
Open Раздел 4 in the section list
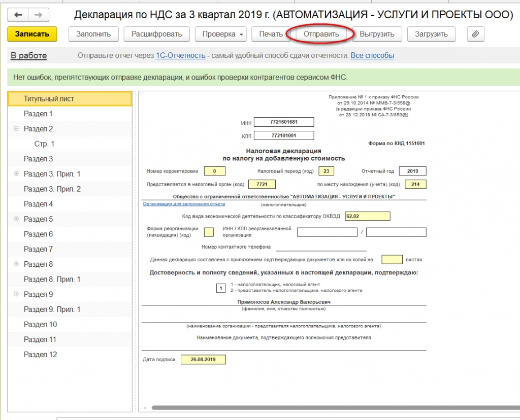coord(70,204)
